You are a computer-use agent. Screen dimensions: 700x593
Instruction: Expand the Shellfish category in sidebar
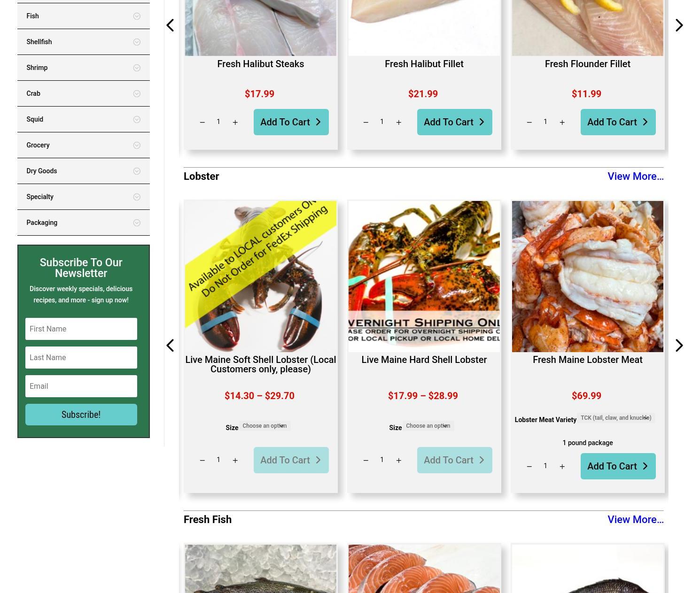click(84, 42)
